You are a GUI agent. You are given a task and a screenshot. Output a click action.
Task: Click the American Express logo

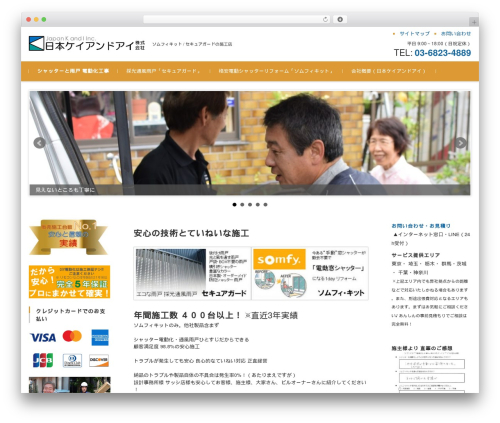[100, 338]
